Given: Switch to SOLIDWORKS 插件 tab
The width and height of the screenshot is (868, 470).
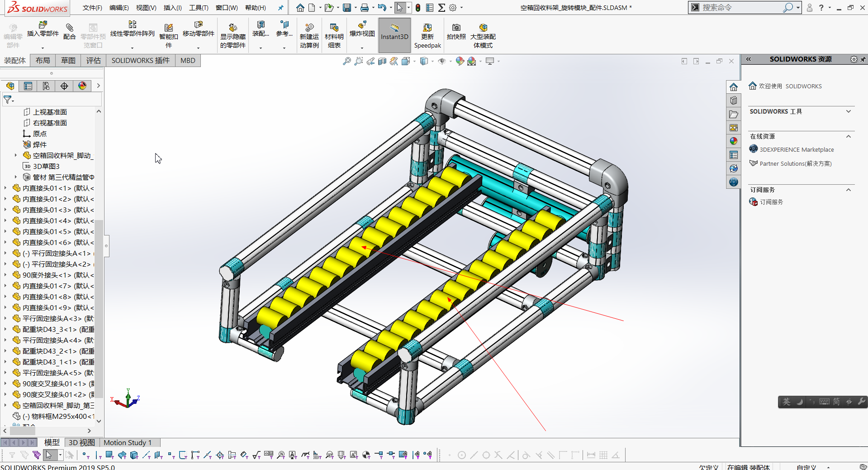Looking at the screenshot, I should coord(141,61).
